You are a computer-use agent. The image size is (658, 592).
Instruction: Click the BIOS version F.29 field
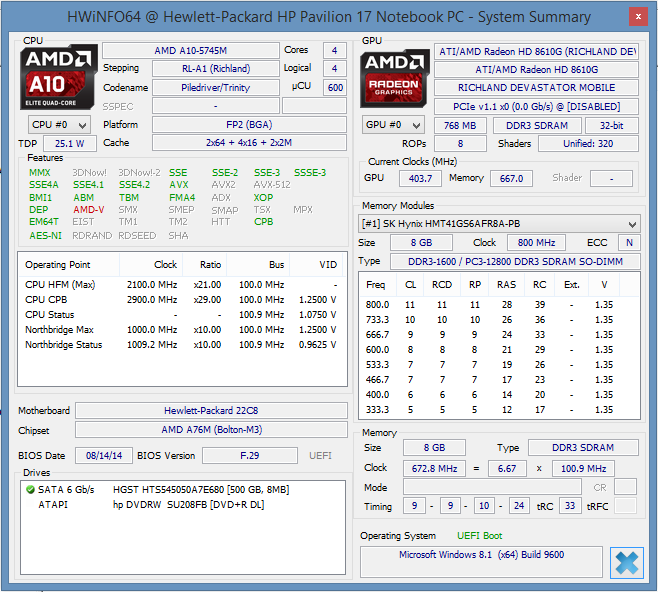(250, 456)
